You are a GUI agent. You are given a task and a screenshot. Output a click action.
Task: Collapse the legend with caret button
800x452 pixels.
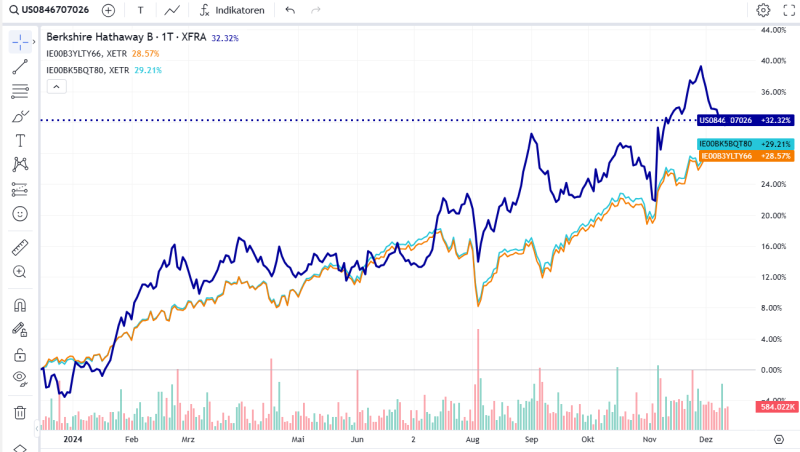[x=57, y=87]
